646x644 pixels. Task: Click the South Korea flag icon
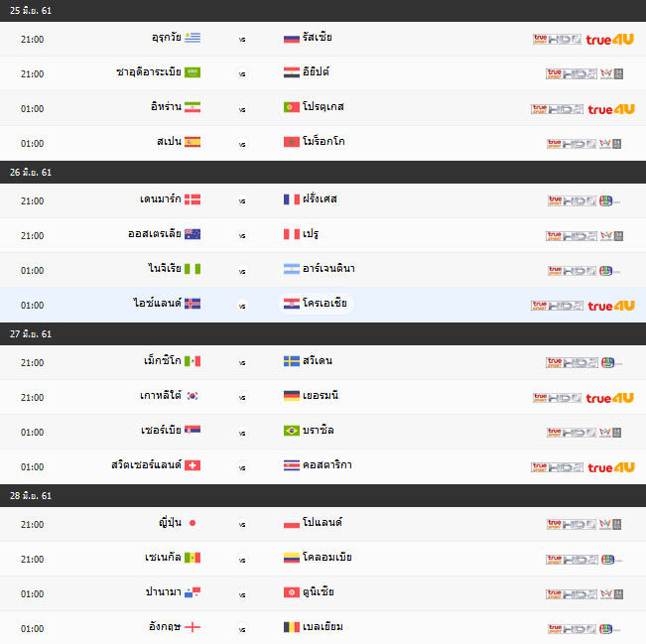(x=193, y=396)
